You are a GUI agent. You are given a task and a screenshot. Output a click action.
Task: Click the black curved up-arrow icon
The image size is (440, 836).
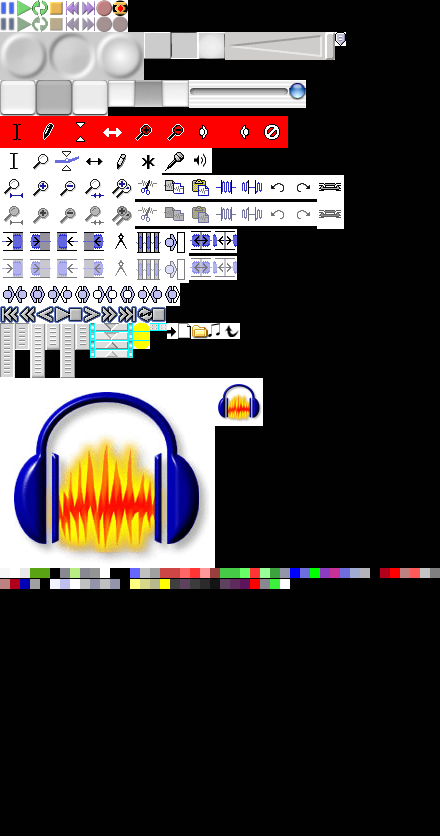point(230,331)
